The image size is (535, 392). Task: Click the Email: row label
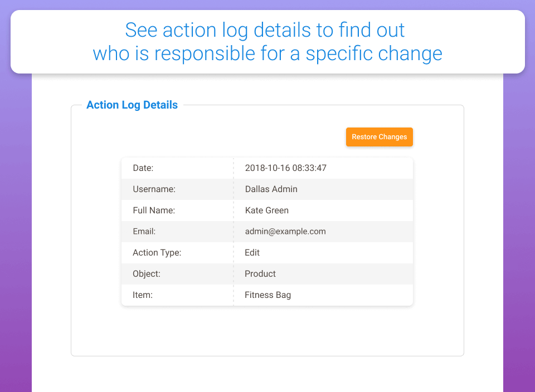tap(144, 231)
